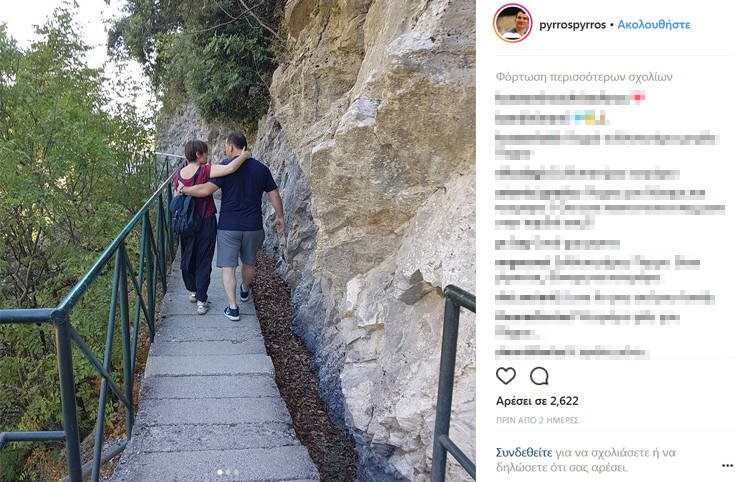
Task: Click the hillside walkway photo
Action: (238, 241)
